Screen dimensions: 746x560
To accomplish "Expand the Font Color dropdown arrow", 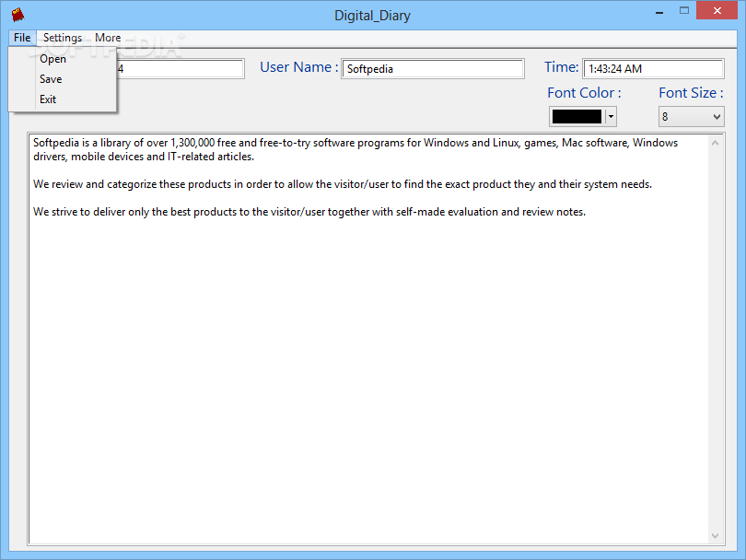I will [611, 117].
